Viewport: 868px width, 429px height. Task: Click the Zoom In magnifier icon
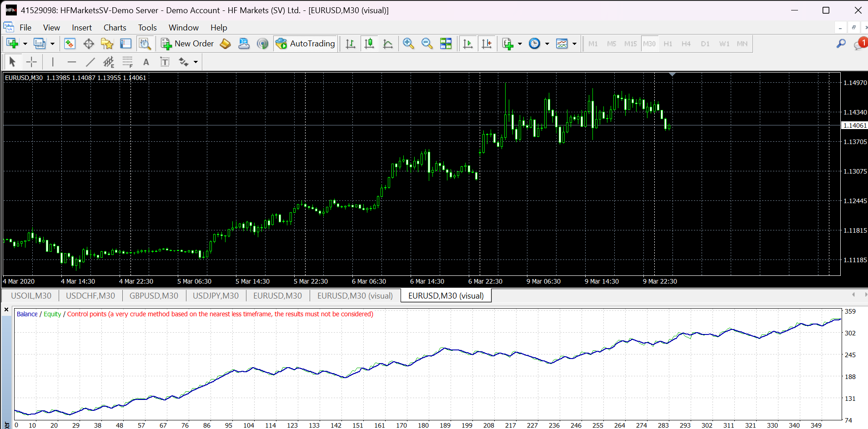pyautogui.click(x=408, y=44)
